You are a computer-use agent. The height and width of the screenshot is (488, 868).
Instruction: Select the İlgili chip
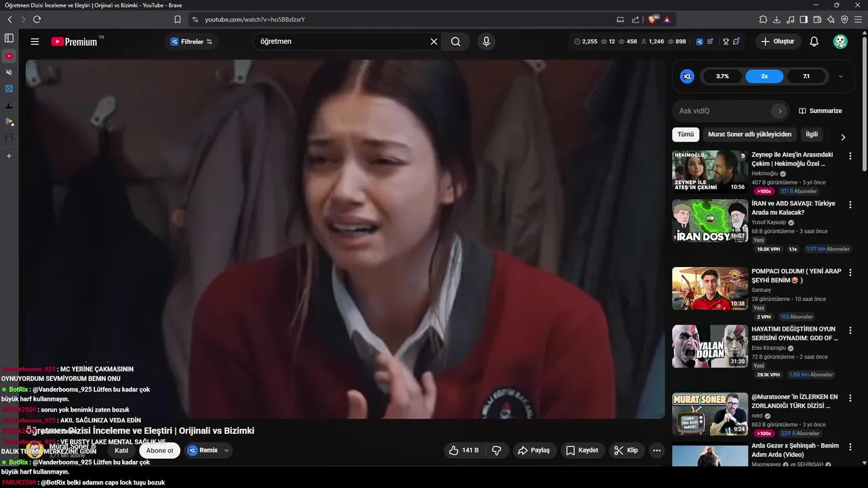[x=811, y=134]
